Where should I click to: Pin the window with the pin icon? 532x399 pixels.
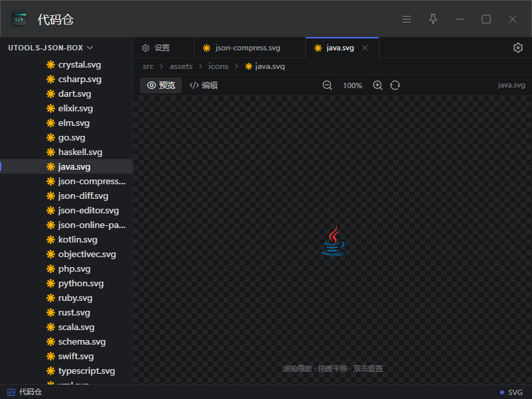tap(433, 19)
